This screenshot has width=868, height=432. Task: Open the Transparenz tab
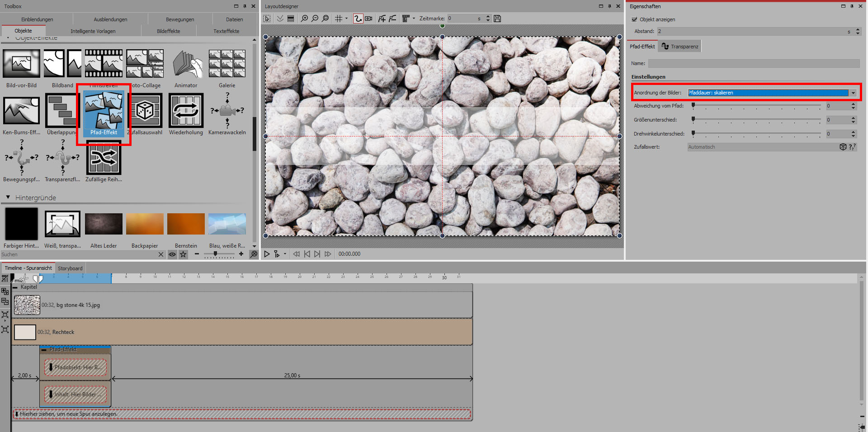click(679, 47)
